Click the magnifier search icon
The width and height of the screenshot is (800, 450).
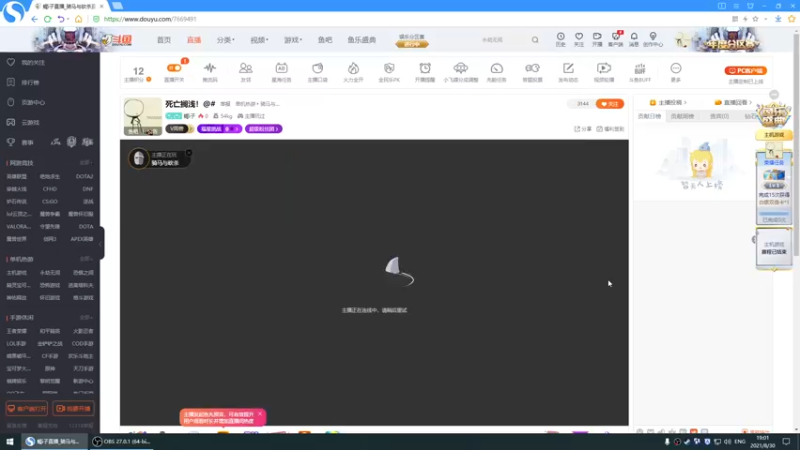[x=535, y=40]
